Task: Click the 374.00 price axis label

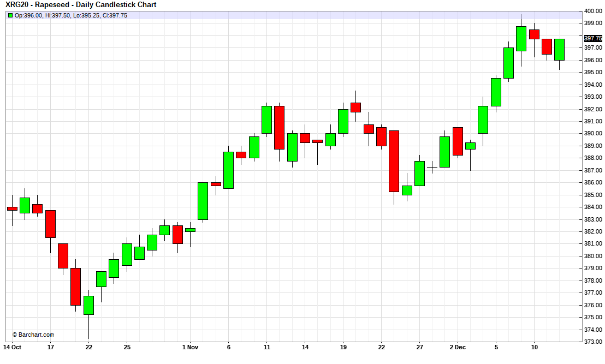Action: tap(593, 330)
